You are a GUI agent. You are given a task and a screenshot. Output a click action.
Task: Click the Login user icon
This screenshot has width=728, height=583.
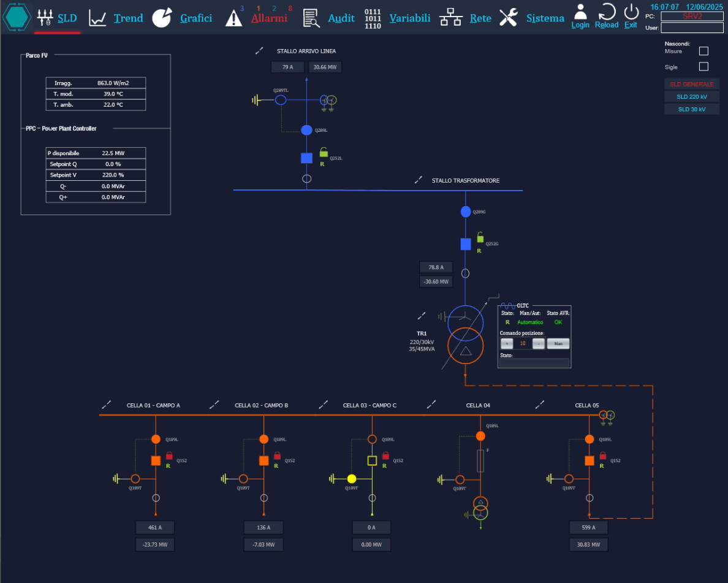coord(580,12)
